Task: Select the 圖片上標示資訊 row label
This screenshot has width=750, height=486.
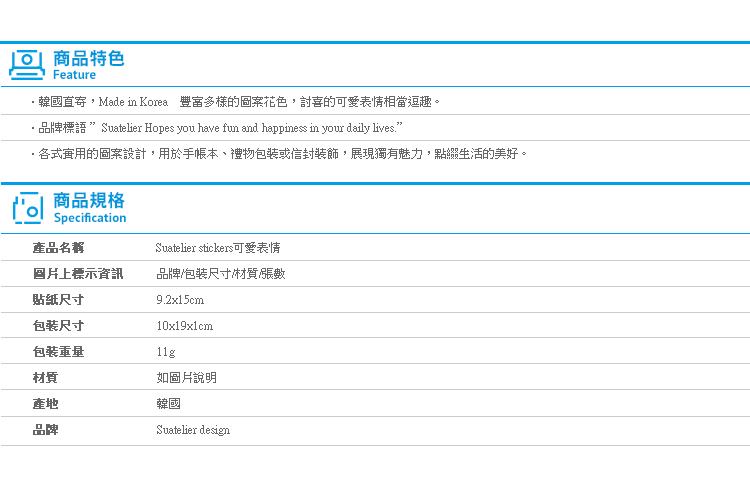Action: (x=78, y=274)
